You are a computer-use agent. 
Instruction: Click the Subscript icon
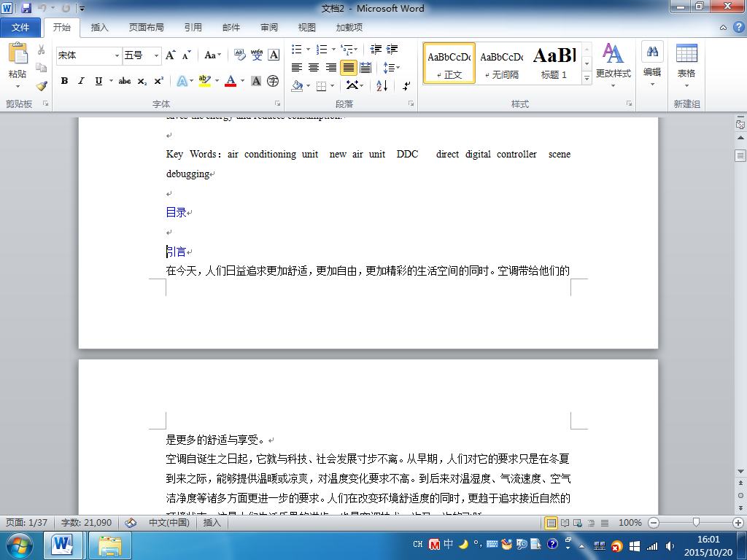(142, 82)
